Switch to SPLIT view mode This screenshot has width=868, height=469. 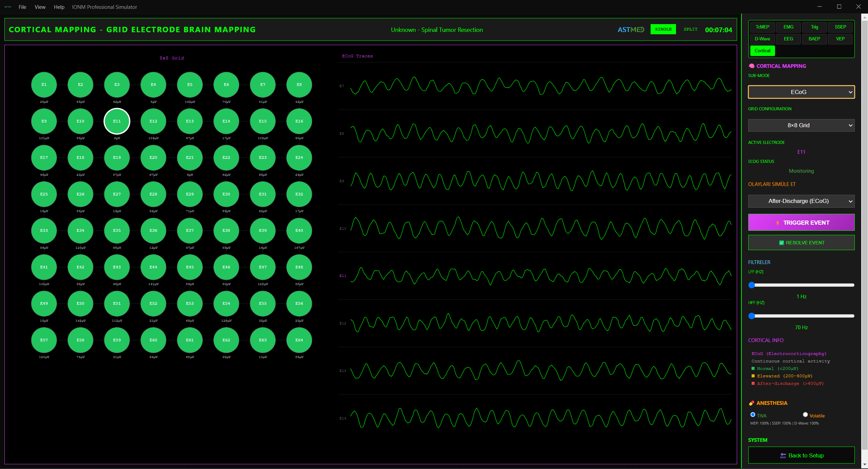tap(690, 29)
